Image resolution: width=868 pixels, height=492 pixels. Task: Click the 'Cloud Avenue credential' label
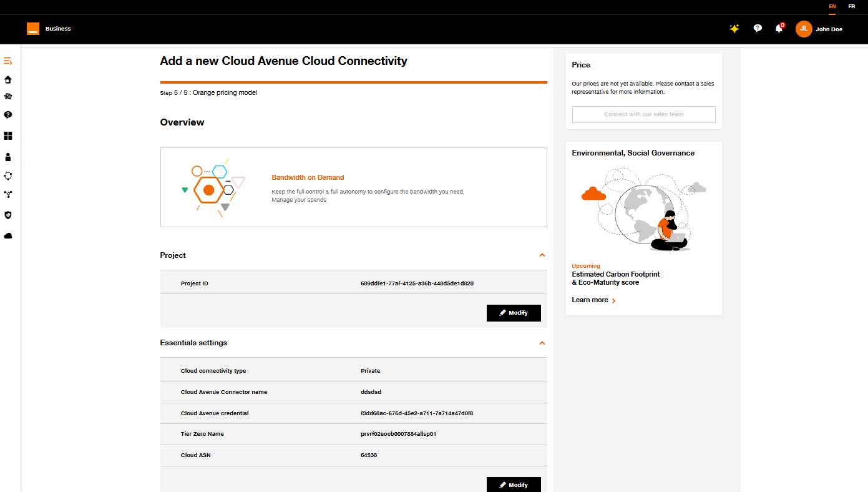click(x=215, y=413)
